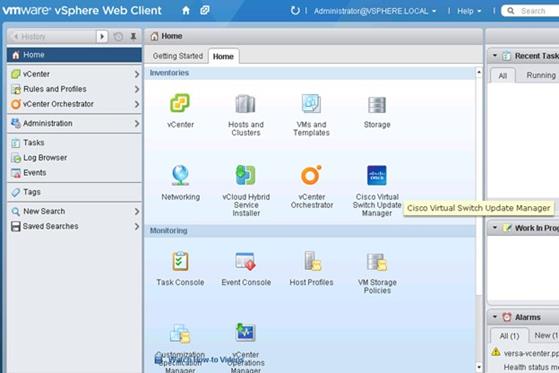The height and width of the screenshot is (373, 559).
Task: Click the search magnifier icon in header
Action: 511,11
